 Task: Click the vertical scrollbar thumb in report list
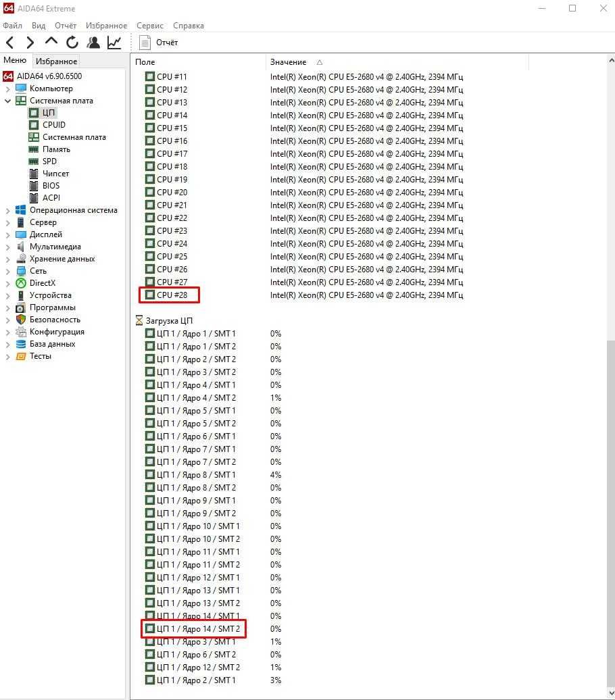[610, 511]
